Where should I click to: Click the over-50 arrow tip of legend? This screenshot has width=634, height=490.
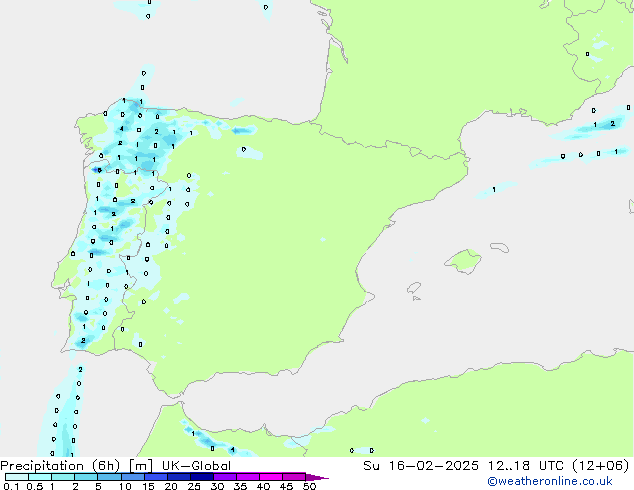317,477
